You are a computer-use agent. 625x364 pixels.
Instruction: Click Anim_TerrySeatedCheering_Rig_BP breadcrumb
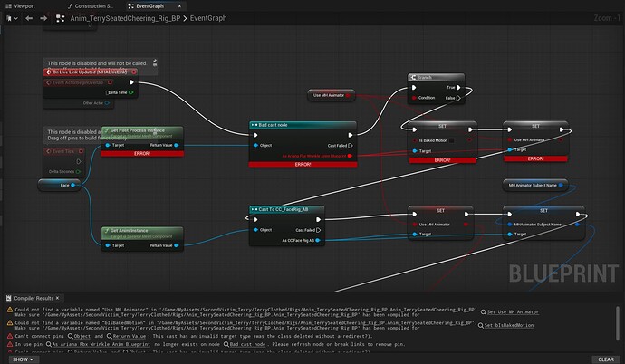(x=125, y=18)
